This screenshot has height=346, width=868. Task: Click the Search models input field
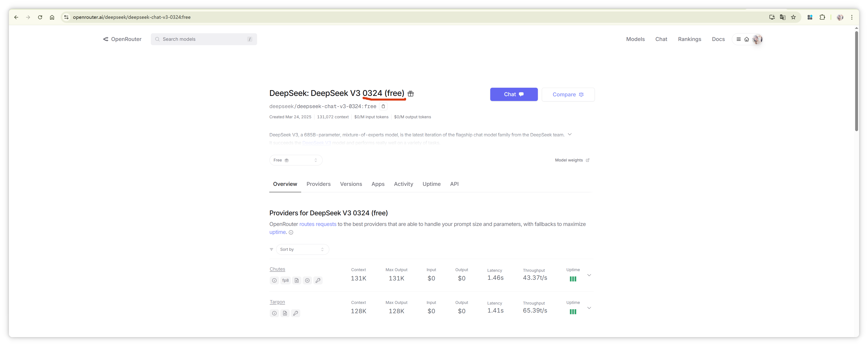coord(203,39)
